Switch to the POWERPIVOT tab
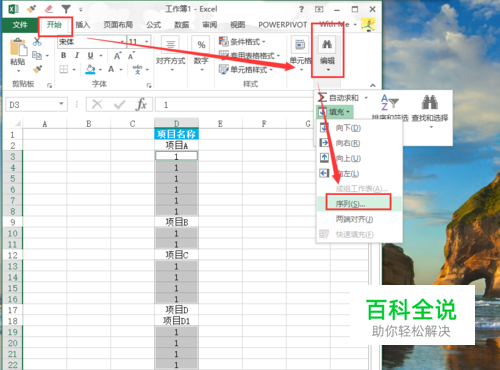 point(283,25)
